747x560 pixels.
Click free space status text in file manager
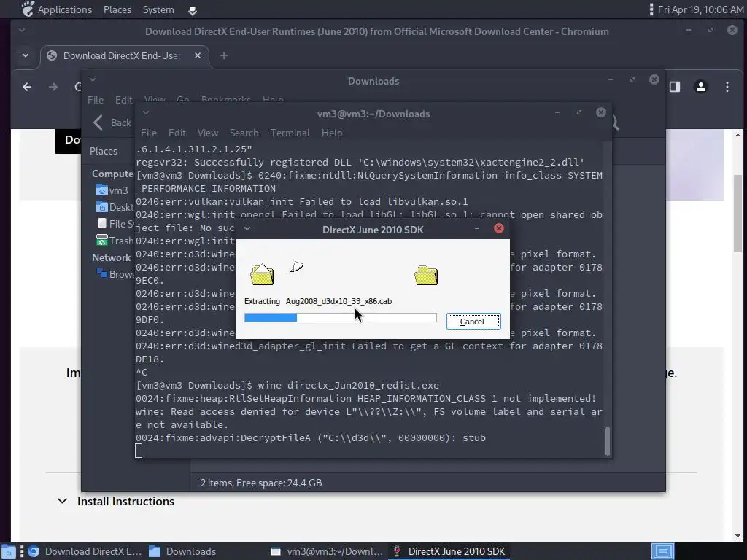261,483
